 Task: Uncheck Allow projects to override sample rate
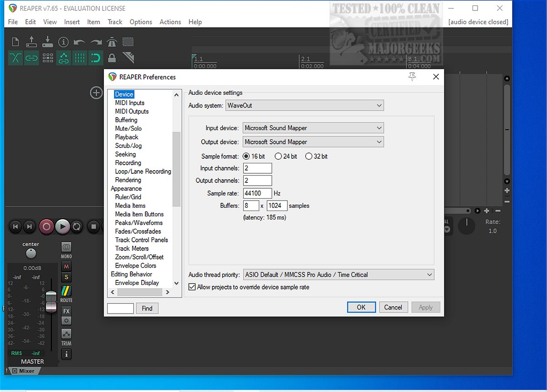pyautogui.click(x=192, y=287)
